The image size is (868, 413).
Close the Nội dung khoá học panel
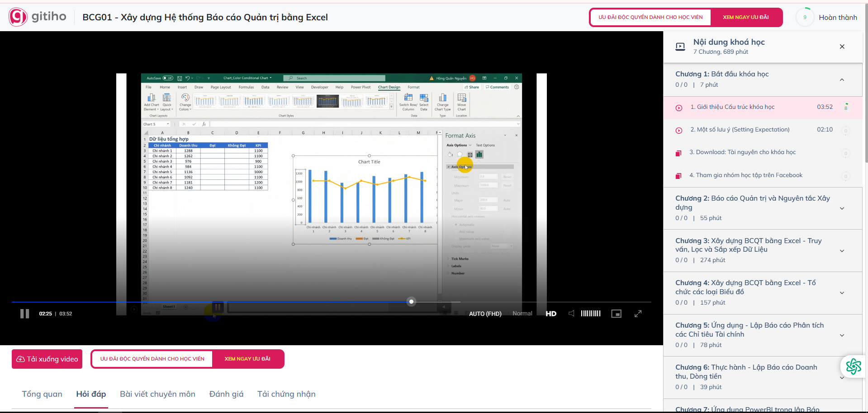pos(842,47)
